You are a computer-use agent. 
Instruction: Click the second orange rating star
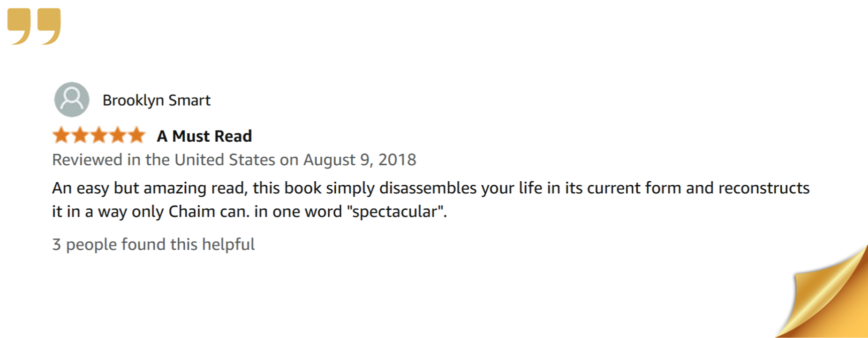(80, 135)
